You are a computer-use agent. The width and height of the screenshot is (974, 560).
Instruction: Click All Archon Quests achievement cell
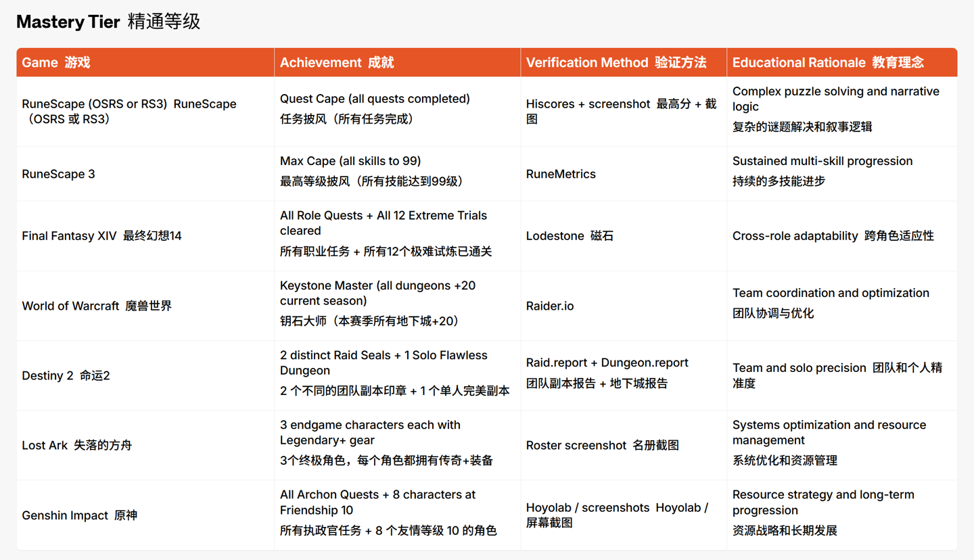[398, 515]
